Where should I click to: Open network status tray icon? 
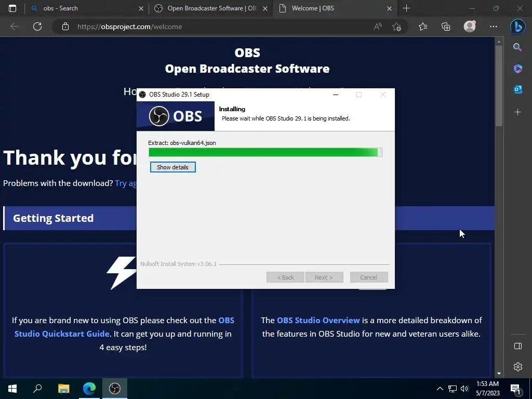pyautogui.click(x=453, y=389)
